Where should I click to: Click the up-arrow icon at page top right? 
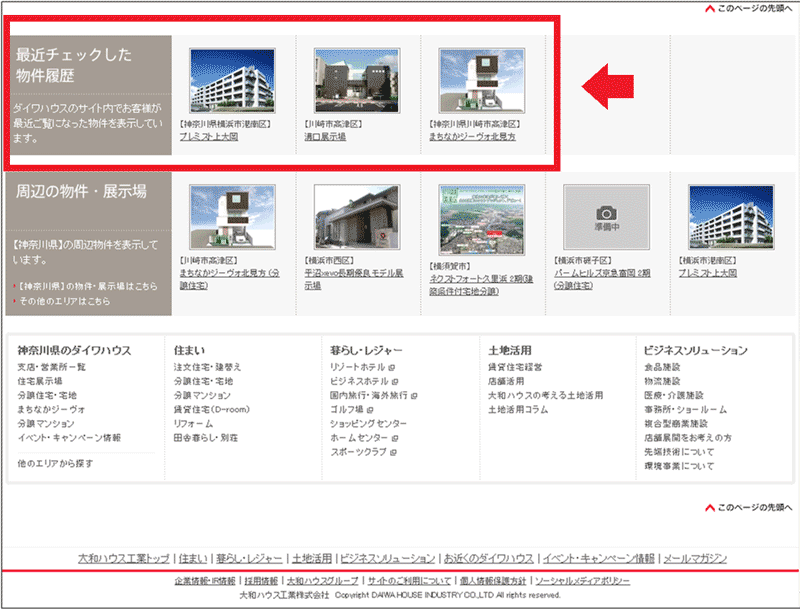point(709,10)
